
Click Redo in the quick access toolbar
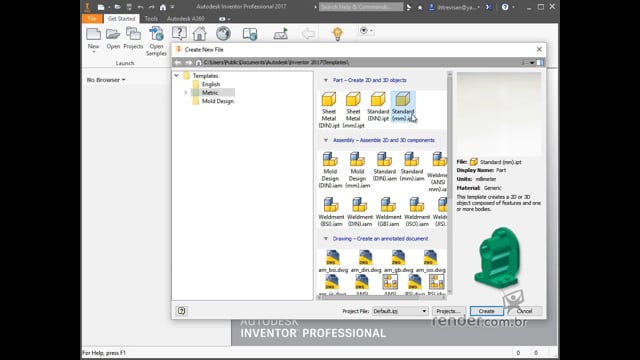[151, 7]
